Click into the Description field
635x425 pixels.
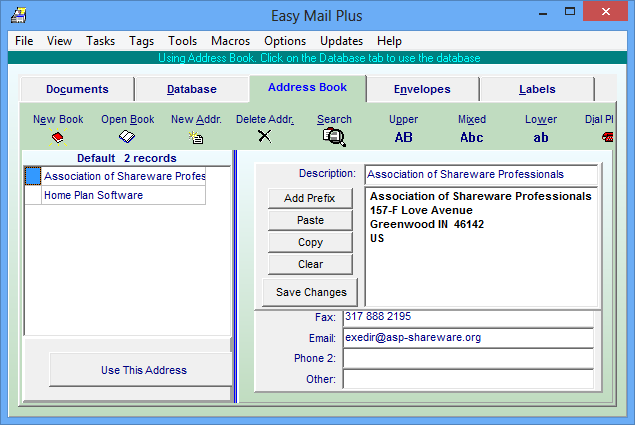point(481,174)
